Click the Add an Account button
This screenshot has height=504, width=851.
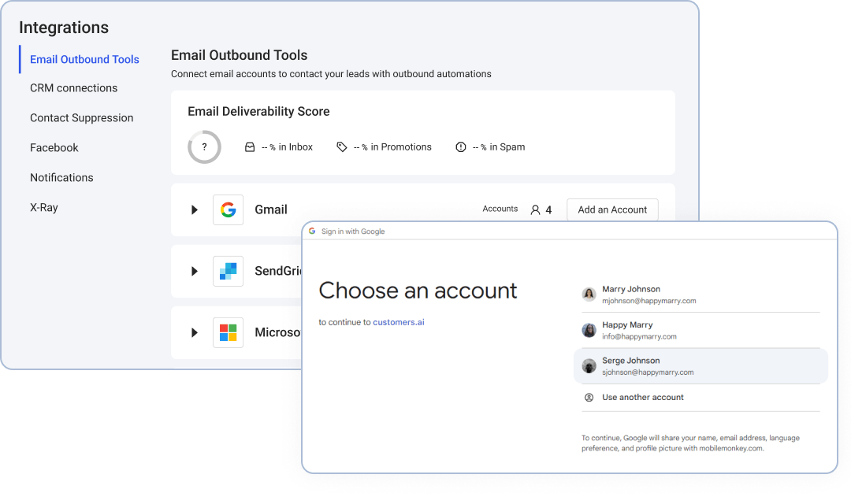pyautogui.click(x=612, y=210)
